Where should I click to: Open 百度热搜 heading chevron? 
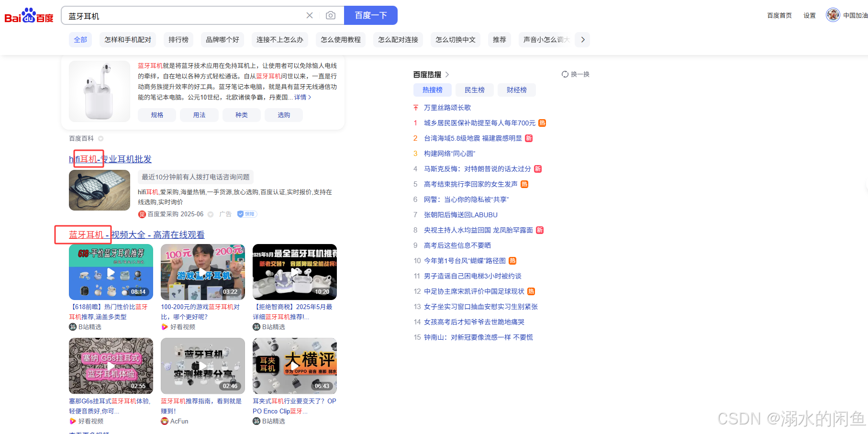click(x=447, y=74)
